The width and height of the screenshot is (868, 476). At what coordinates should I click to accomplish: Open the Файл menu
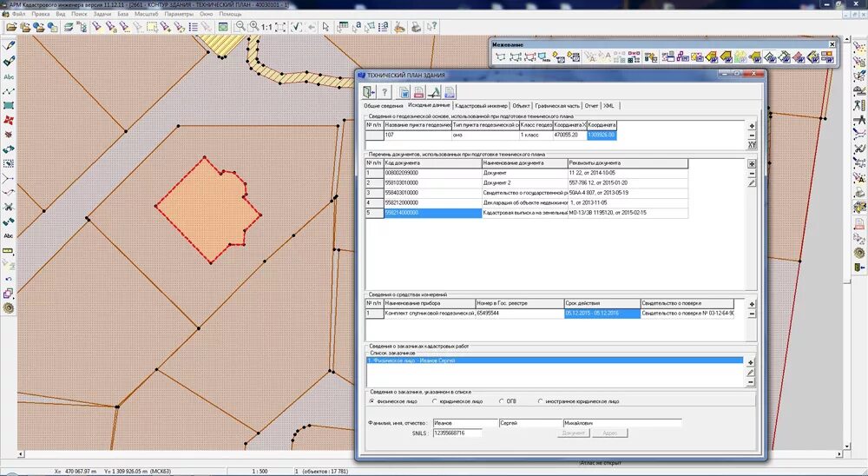(x=18, y=14)
